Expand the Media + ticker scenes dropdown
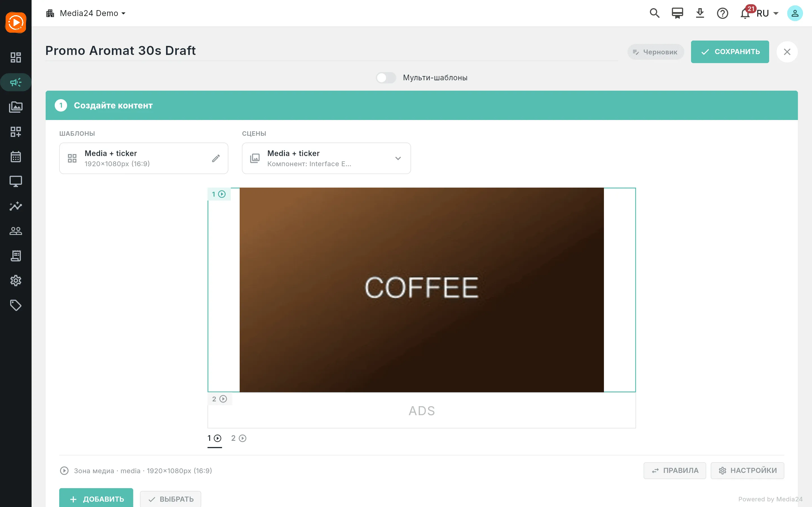Image resolution: width=812 pixels, height=507 pixels. coord(326,158)
